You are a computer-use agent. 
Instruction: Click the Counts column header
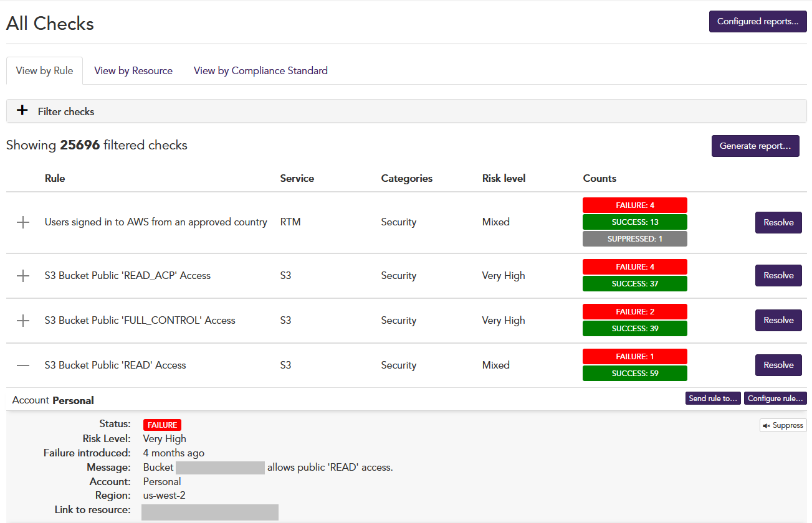(599, 178)
